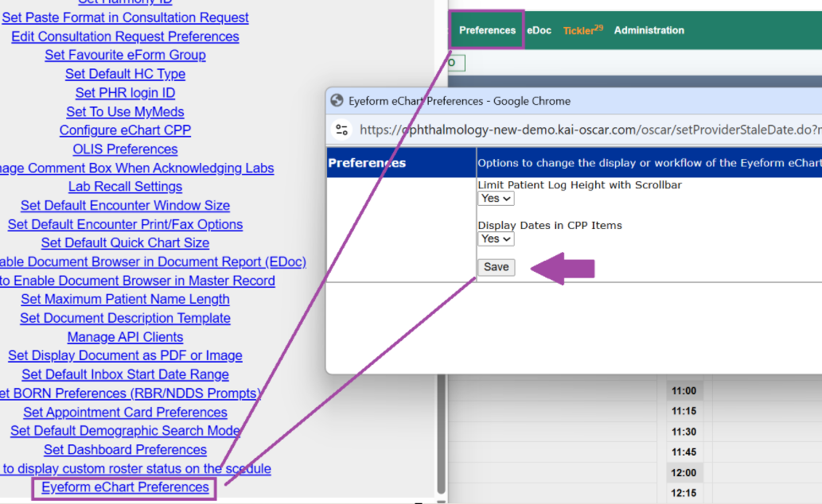Open Set Default HC Type link
Viewport: 822px width, 504px height.
pyautogui.click(x=125, y=74)
